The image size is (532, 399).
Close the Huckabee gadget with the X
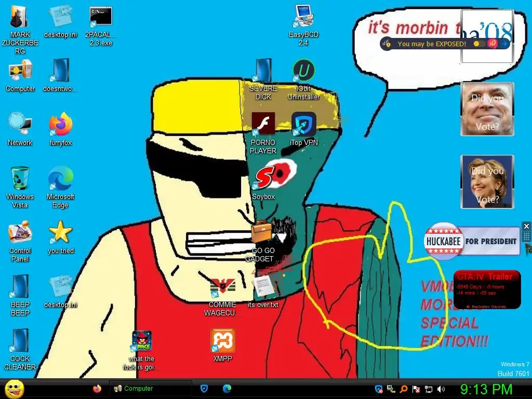526,226
